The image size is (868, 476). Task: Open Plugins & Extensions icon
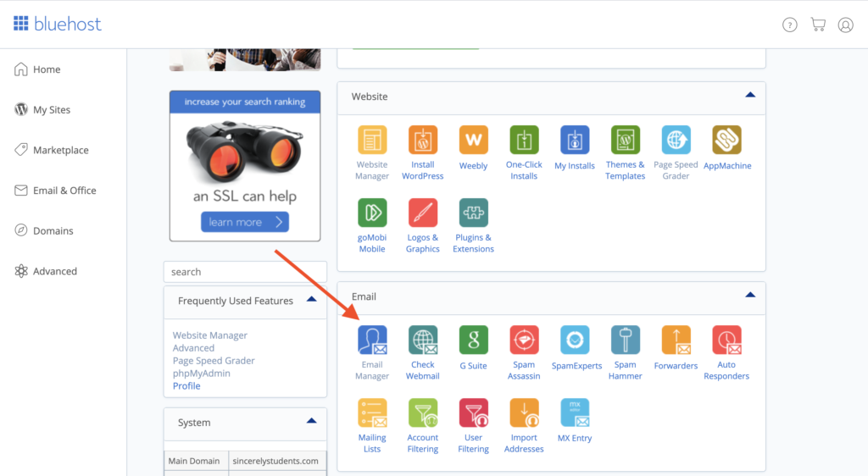(x=473, y=213)
